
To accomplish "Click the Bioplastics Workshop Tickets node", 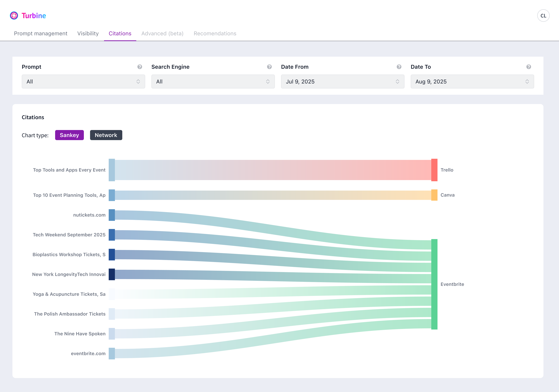I will 112,254.
